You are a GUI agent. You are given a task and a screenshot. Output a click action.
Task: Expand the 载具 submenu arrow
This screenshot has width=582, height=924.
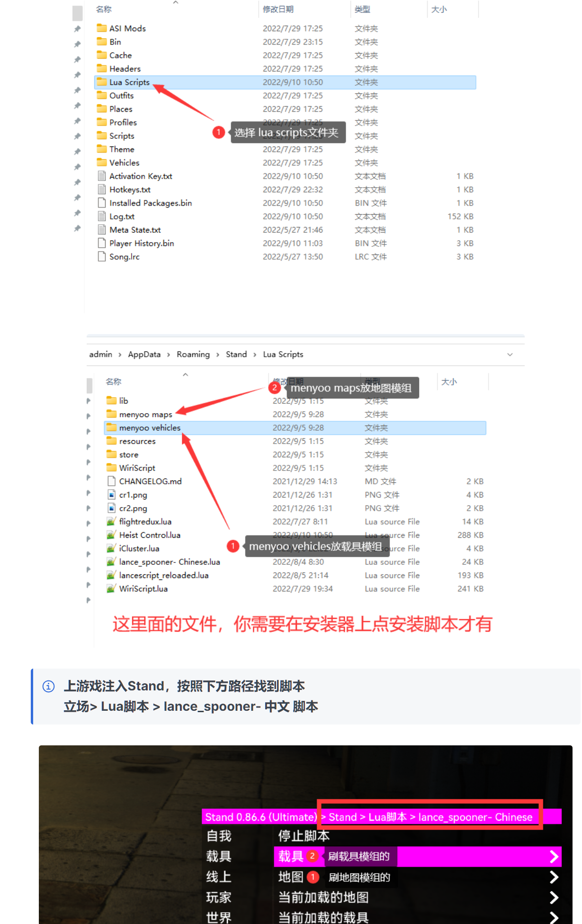[x=554, y=856]
